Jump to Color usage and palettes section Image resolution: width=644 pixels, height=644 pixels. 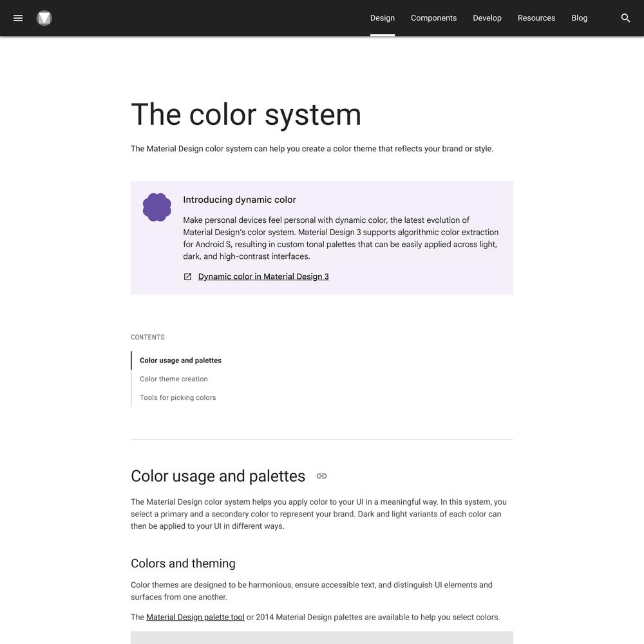click(x=180, y=361)
